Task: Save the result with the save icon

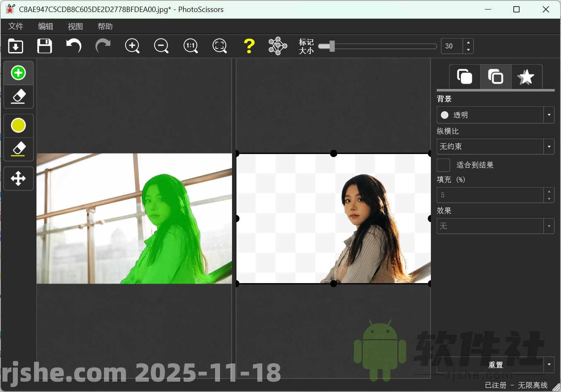Action: tap(44, 46)
